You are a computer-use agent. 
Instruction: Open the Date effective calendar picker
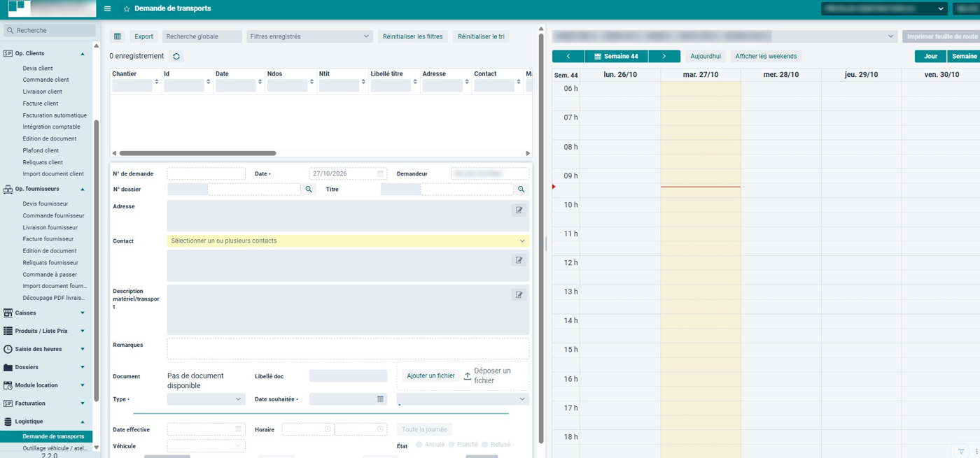238,429
